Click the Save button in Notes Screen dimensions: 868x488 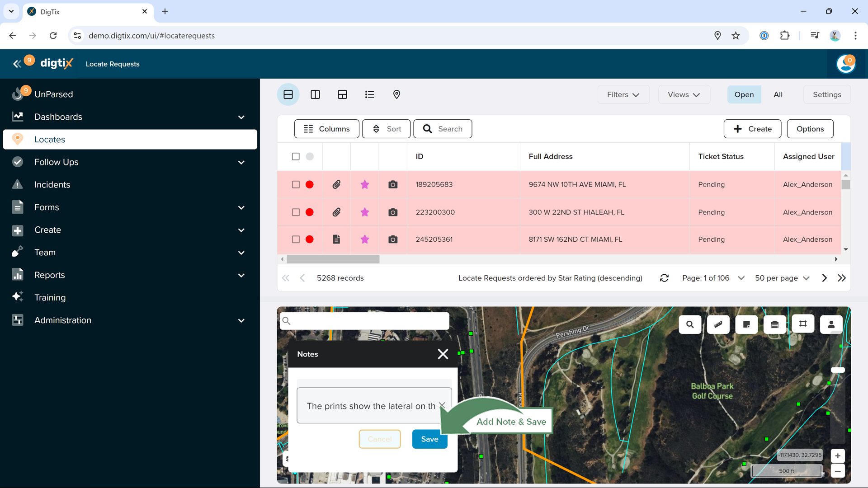tap(429, 439)
